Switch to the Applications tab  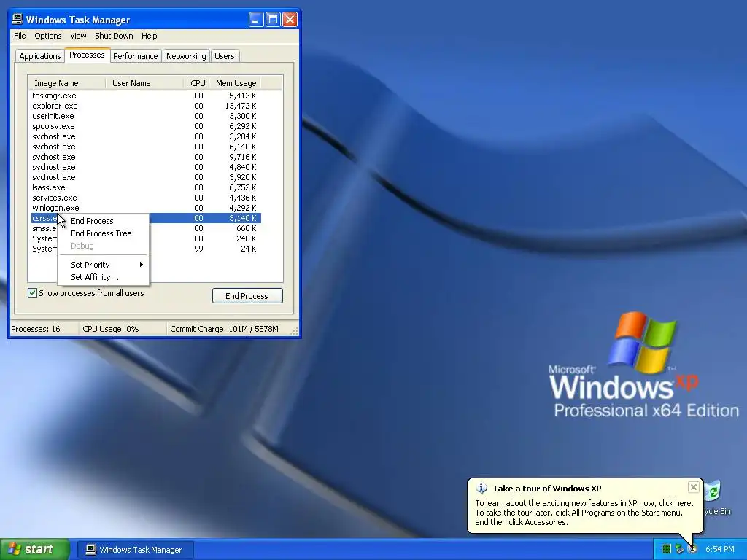[40, 56]
